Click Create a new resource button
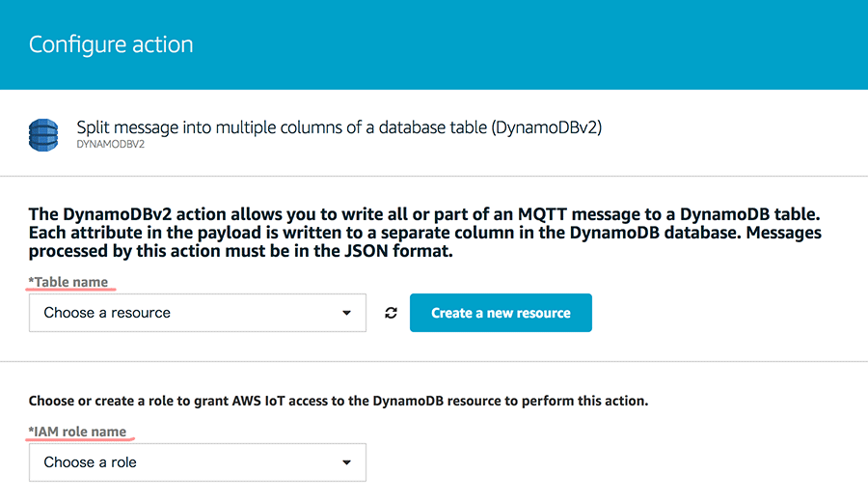Screen dimensions: 868x502 (501, 313)
